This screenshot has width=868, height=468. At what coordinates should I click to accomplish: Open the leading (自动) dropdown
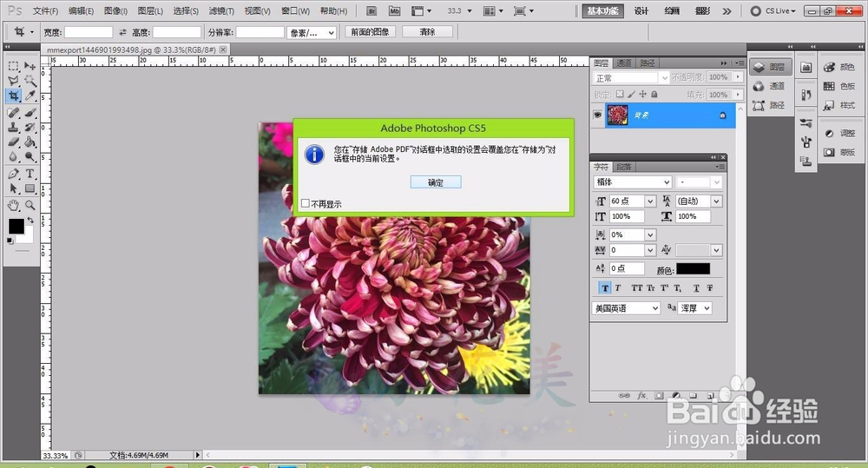click(x=716, y=201)
